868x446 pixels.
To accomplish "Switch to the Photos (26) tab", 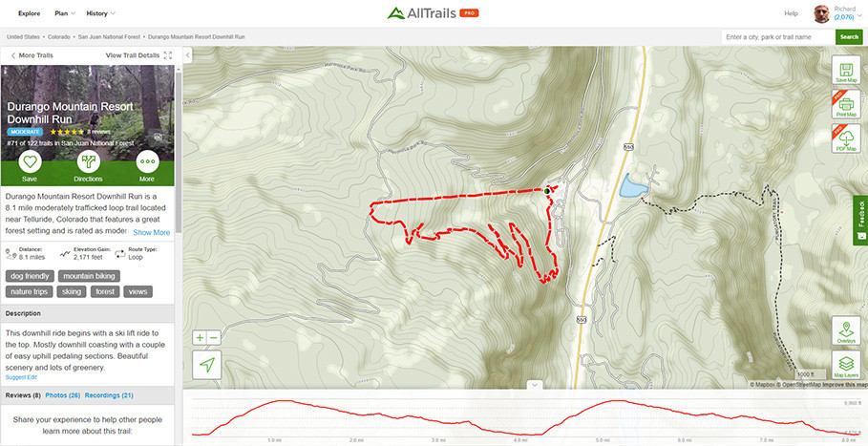I will (x=63, y=395).
